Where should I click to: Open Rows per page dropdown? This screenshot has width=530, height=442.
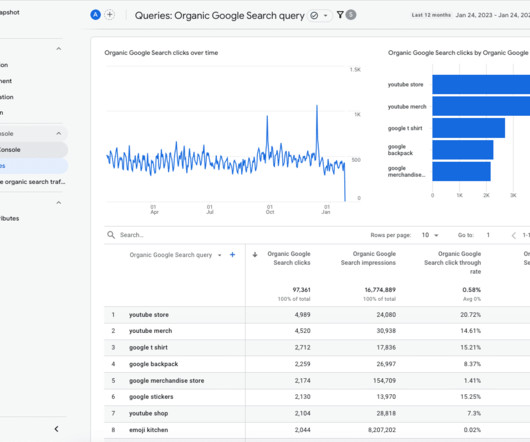[430, 235]
